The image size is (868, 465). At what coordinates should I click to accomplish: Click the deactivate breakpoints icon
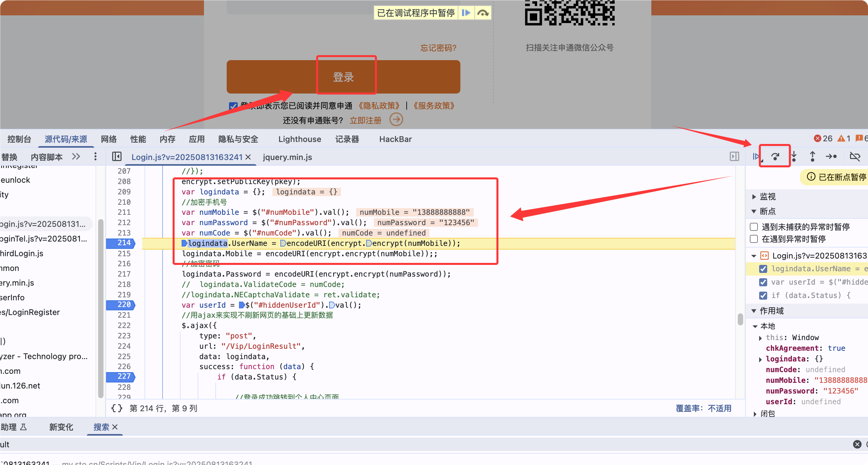[x=855, y=156]
